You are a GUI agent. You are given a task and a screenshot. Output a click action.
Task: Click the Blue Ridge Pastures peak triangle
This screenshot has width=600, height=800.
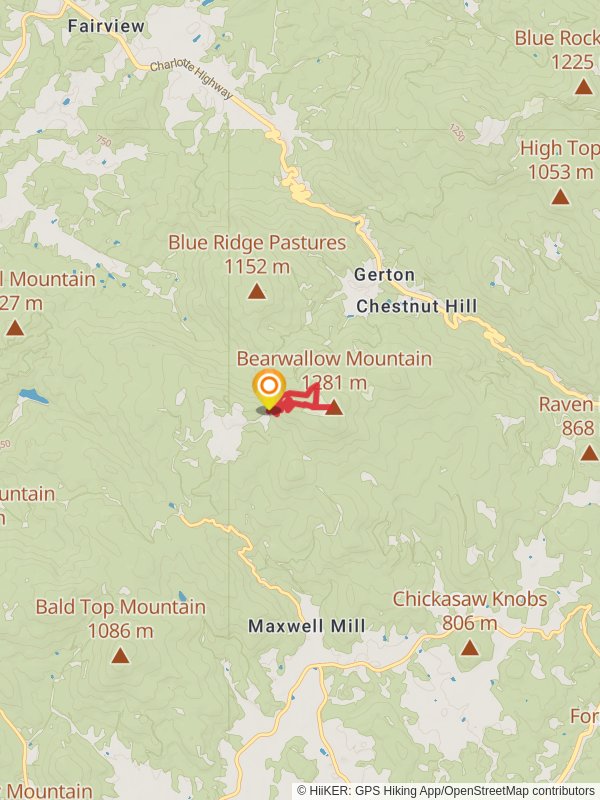point(257,291)
